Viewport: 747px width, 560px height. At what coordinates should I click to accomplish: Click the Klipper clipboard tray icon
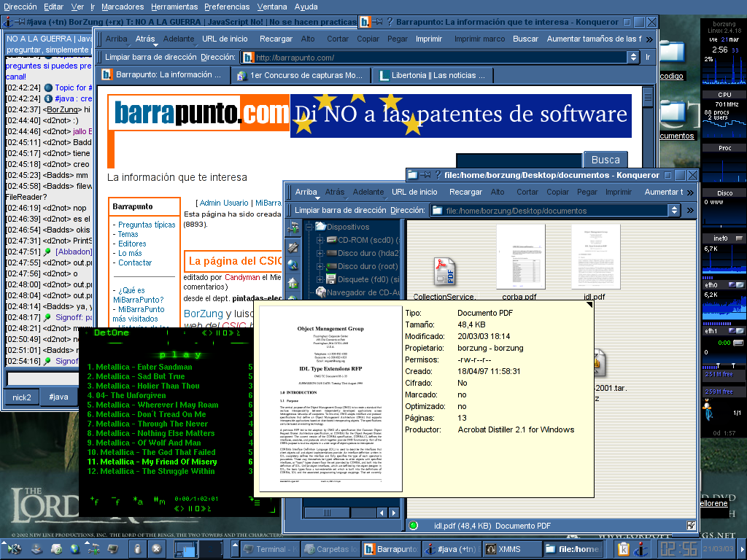point(623,549)
